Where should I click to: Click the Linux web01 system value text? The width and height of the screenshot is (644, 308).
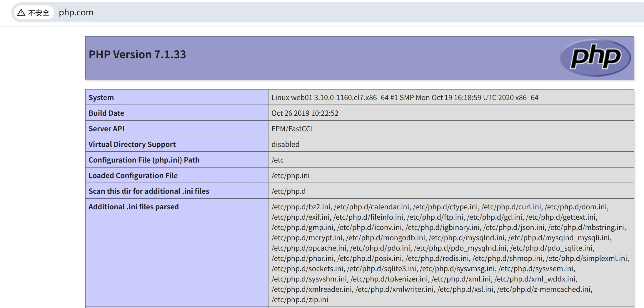tap(404, 97)
